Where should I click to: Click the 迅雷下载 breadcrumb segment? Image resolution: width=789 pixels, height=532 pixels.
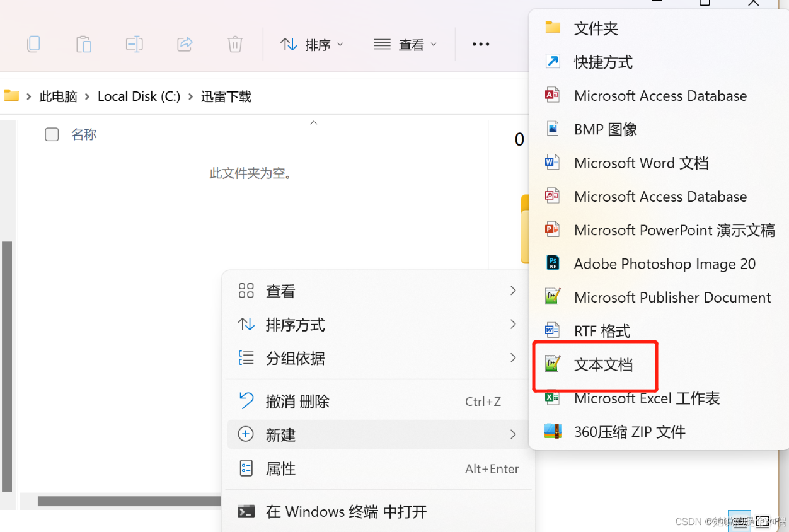(226, 96)
